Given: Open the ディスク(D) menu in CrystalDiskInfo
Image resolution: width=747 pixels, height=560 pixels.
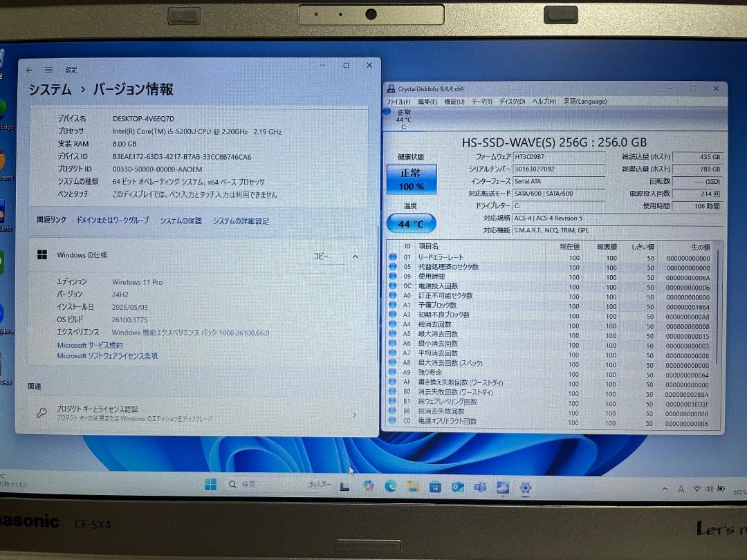Looking at the screenshot, I should click(511, 101).
